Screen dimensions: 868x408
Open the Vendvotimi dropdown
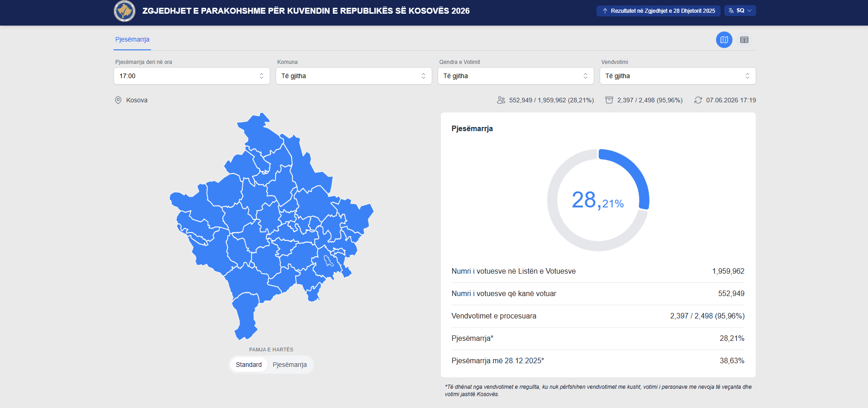(678, 76)
